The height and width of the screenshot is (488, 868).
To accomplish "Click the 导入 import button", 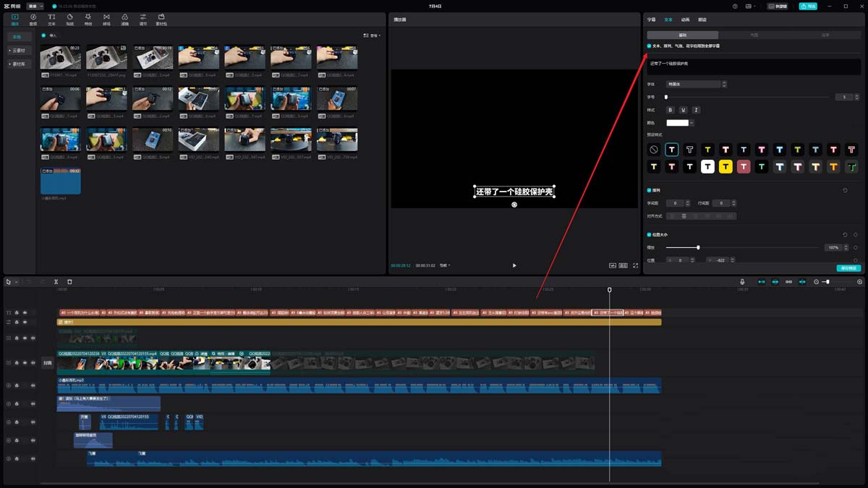I will [x=48, y=35].
